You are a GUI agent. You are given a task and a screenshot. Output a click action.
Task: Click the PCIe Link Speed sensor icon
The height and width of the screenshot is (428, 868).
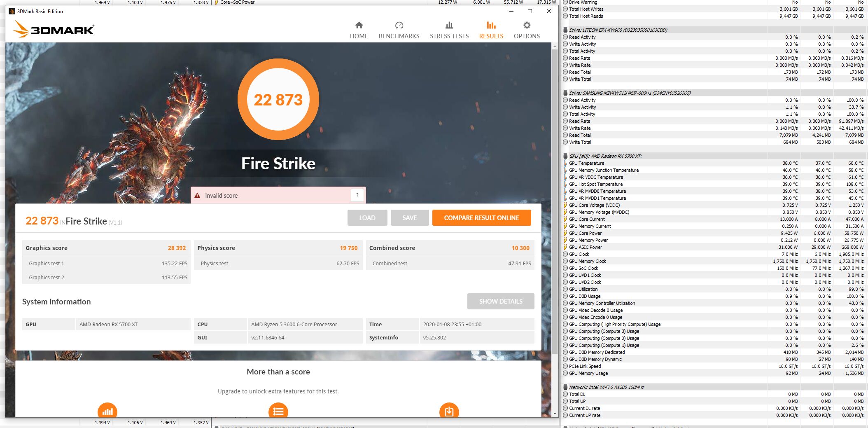point(565,366)
